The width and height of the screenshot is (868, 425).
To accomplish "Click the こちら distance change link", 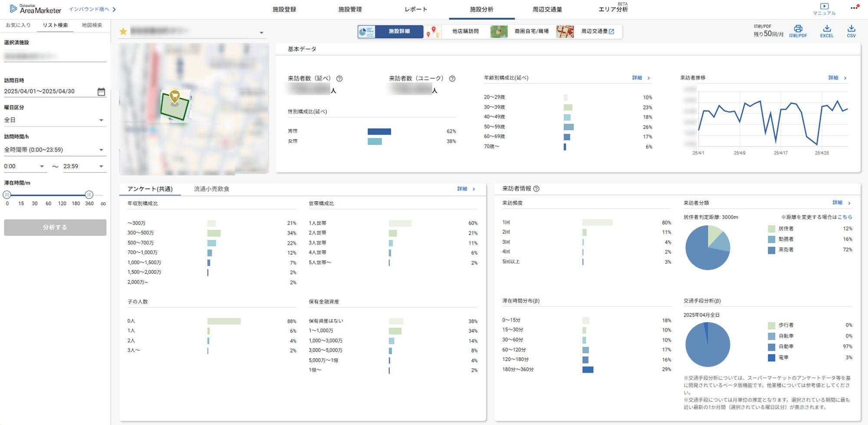I will coord(845,217).
